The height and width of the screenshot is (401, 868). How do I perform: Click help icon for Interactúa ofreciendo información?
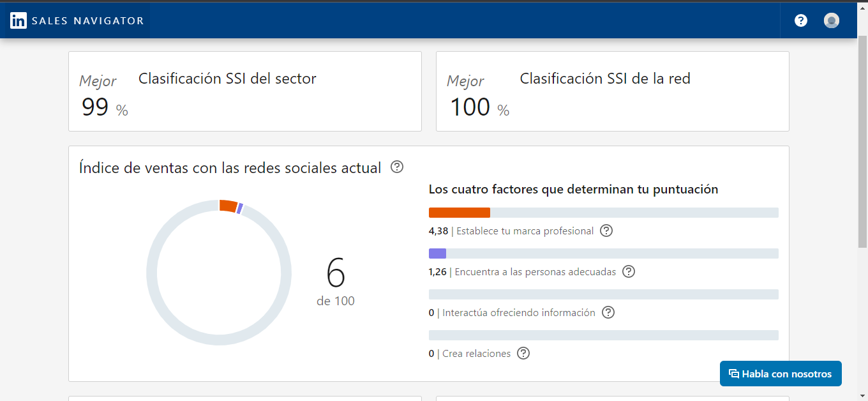pyautogui.click(x=608, y=312)
